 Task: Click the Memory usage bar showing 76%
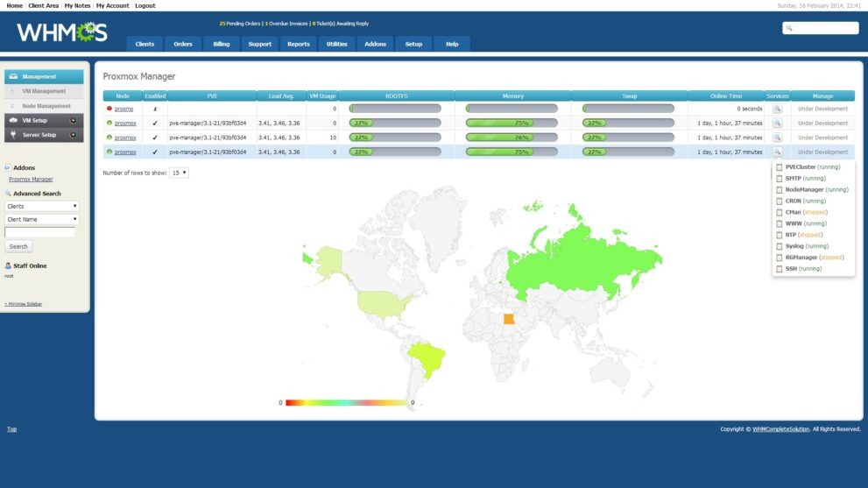pyautogui.click(x=512, y=138)
